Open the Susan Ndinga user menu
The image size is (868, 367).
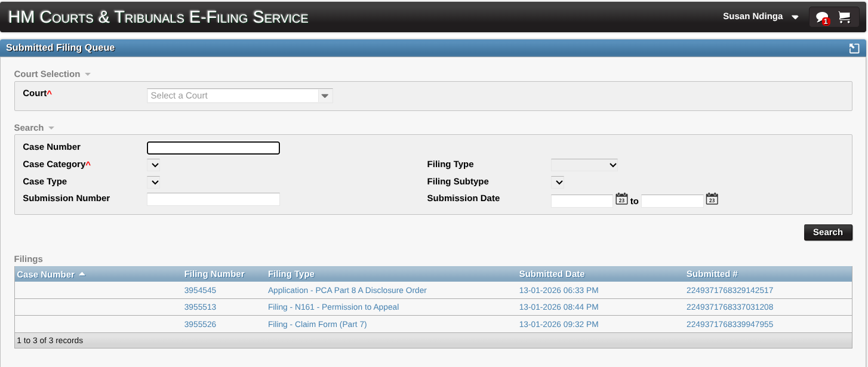coord(761,17)
